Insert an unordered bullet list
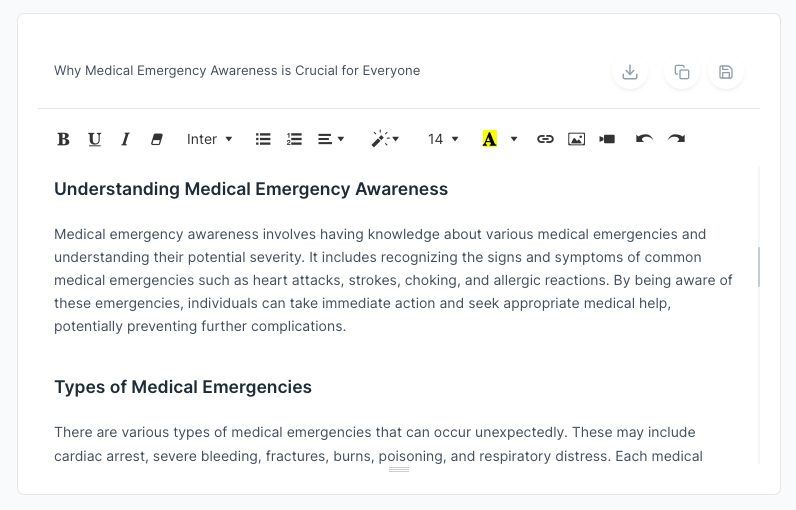The image size is (796, 510). [x=263, y=139]
